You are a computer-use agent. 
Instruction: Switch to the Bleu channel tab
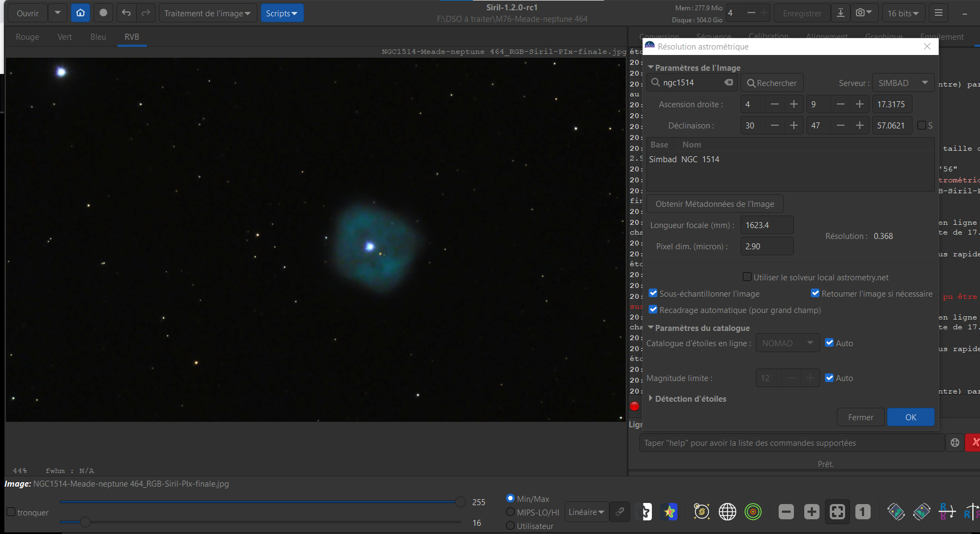coord(98,37)
